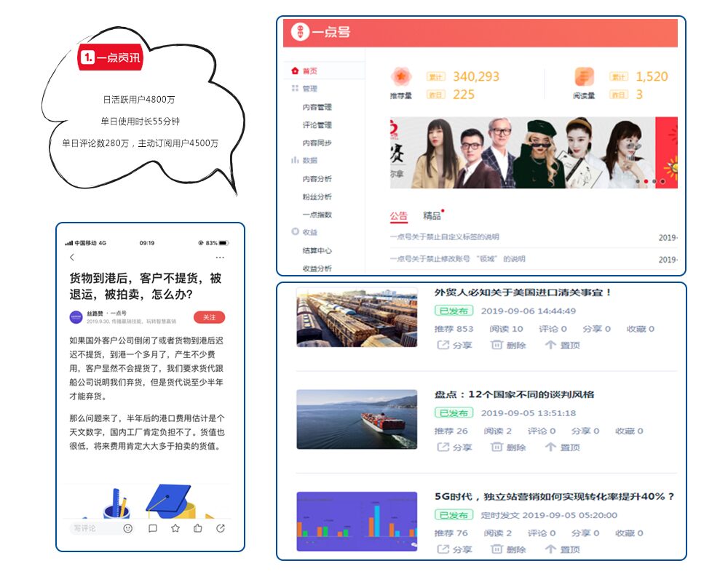Switch to the 精品 tab
The width and height of the screenshot is (728, 582).
[x=432, y=216]
